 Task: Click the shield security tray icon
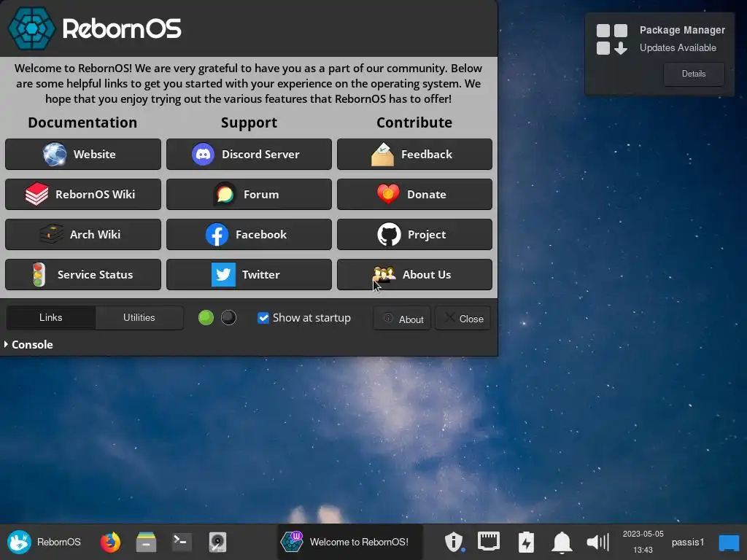coord(454,542)
